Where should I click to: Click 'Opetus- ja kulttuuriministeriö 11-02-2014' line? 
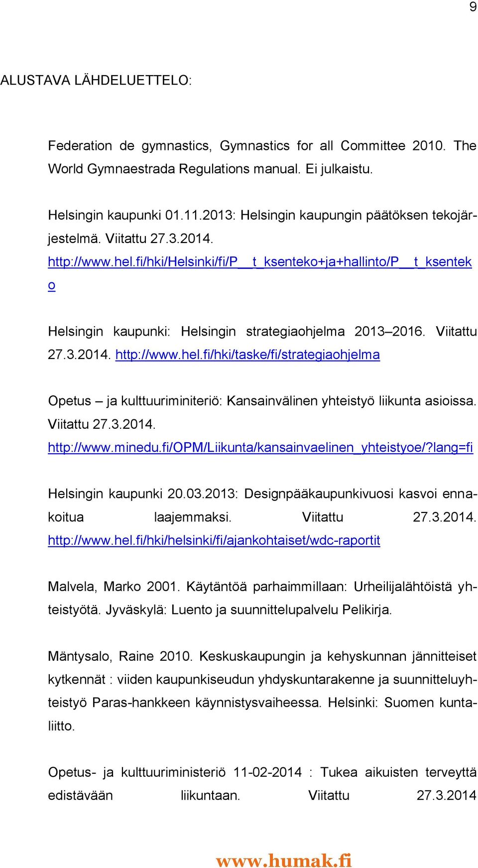tap(262, 772)
